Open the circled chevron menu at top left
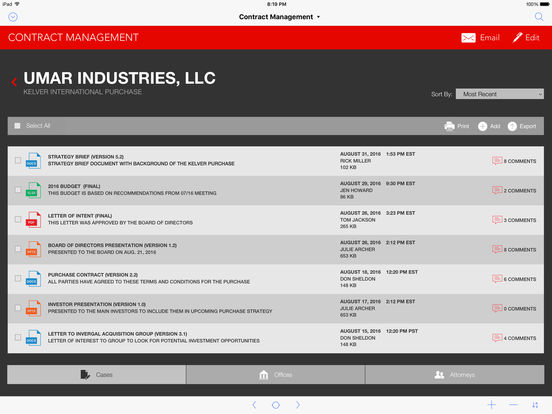Image resolution: width=552 pixels, height=414 pixels. coord(13,17)
